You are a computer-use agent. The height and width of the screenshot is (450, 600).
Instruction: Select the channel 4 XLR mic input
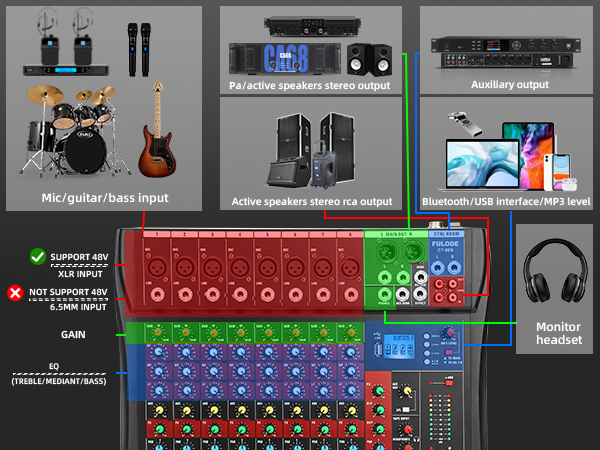240,267
